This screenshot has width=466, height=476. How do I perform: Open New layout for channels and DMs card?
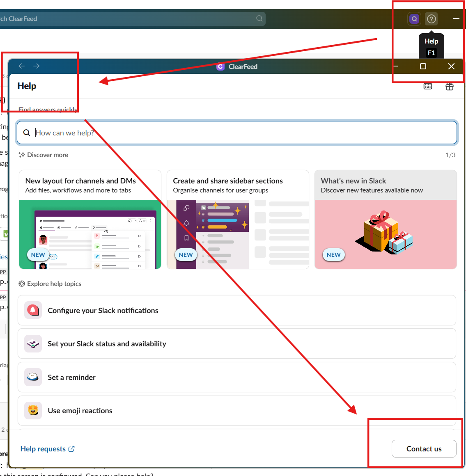[90, 219]
